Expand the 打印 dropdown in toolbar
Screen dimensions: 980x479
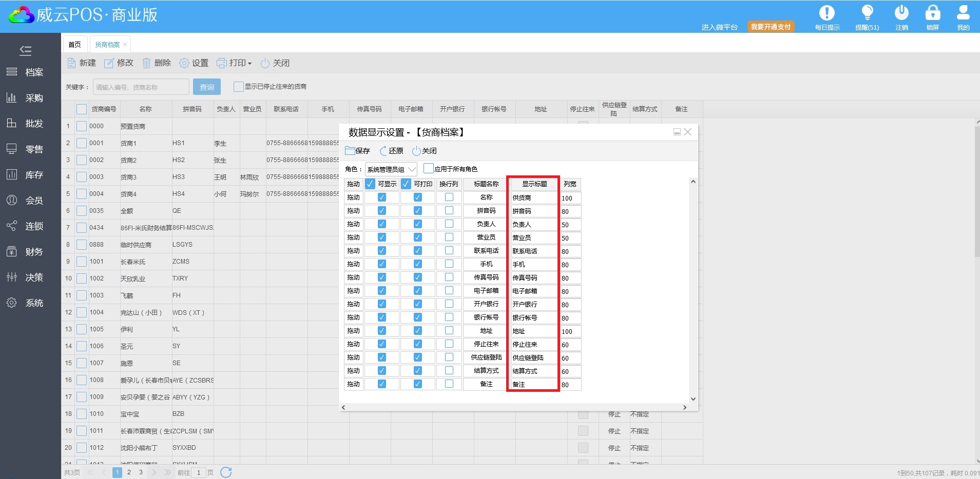[x=235, y=63]
